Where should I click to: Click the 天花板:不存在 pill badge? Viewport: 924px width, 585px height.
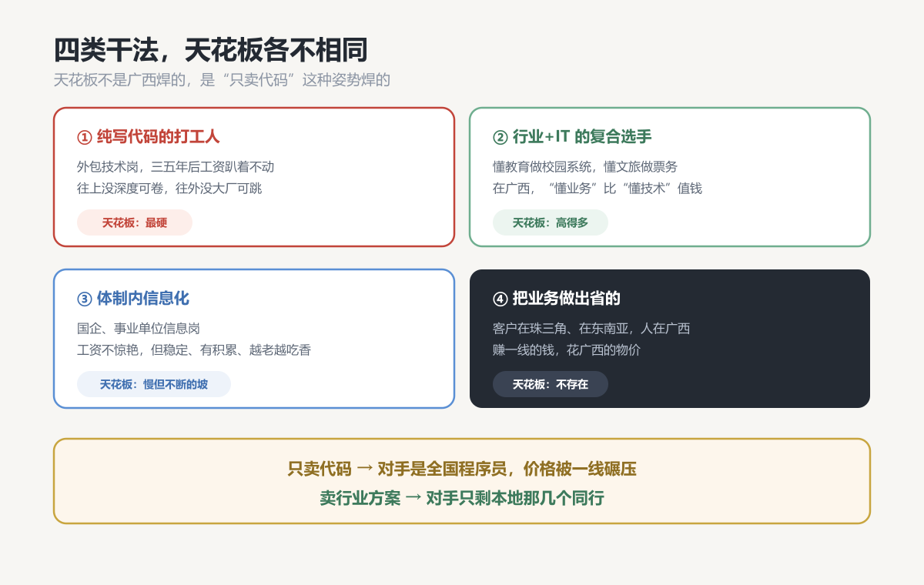click(551, 384)
